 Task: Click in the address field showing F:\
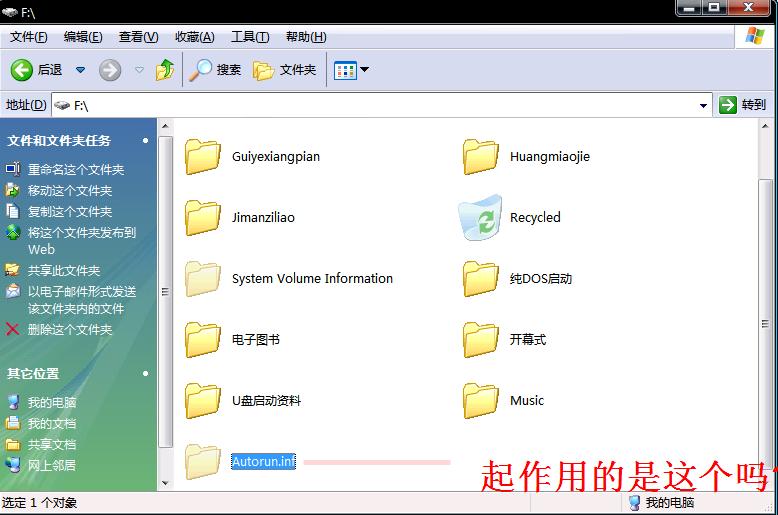[x=382, y=105]
